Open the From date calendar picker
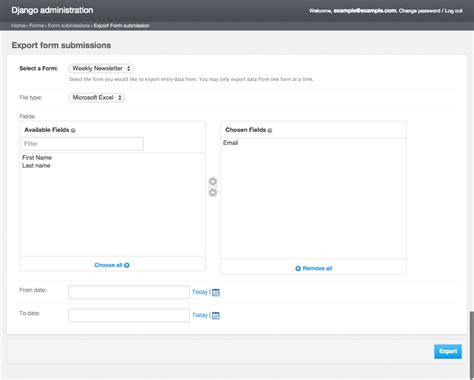 pyautogui.click(x=216, y=292)
